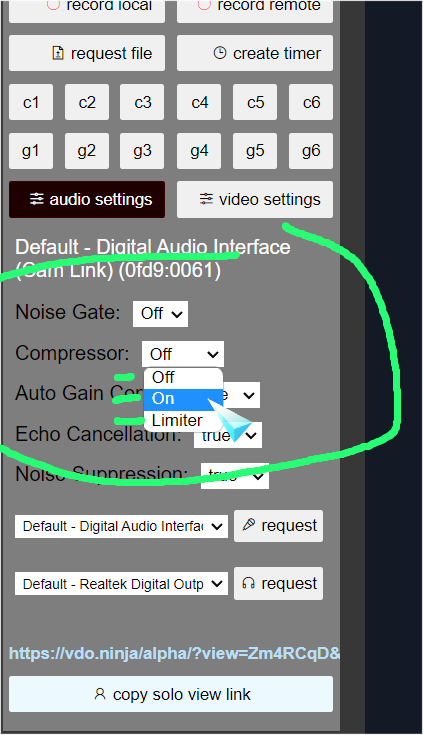Open the Noise Gate dropdown

pyautogui.click(x=160, y=314)
